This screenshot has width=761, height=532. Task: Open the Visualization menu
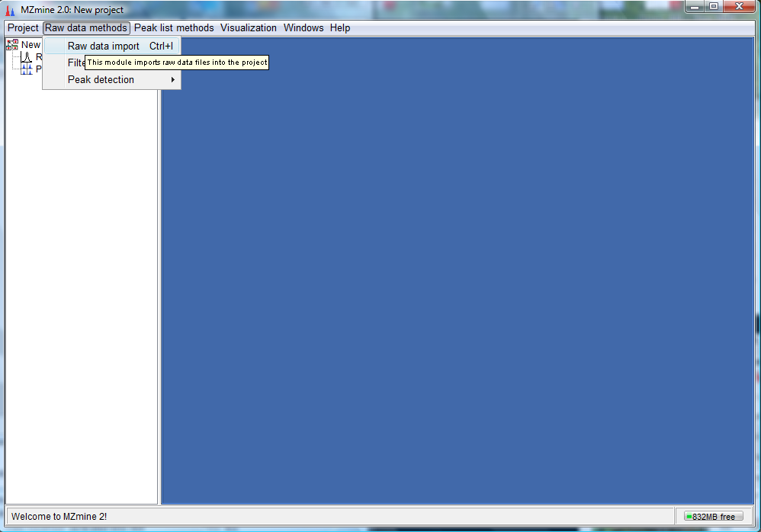point(249,27)
